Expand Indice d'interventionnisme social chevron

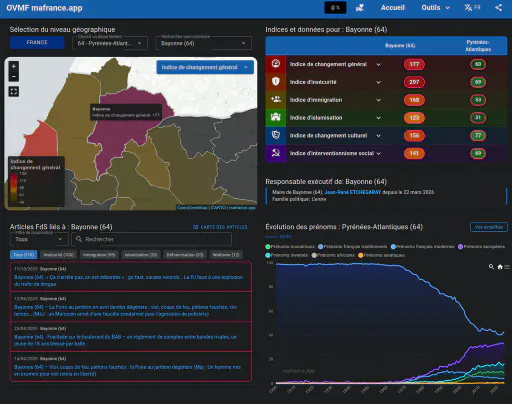click(x=378, y=153)
